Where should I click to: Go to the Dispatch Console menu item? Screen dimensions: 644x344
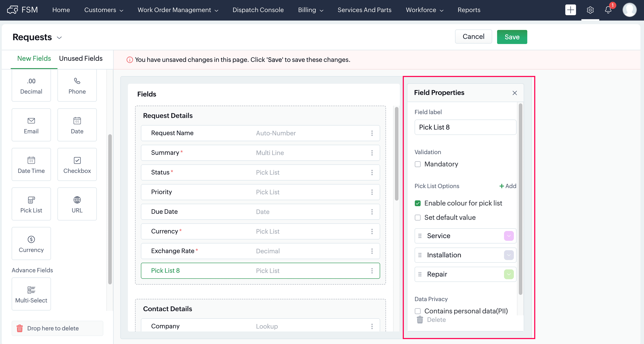click(x=258, y=10)
